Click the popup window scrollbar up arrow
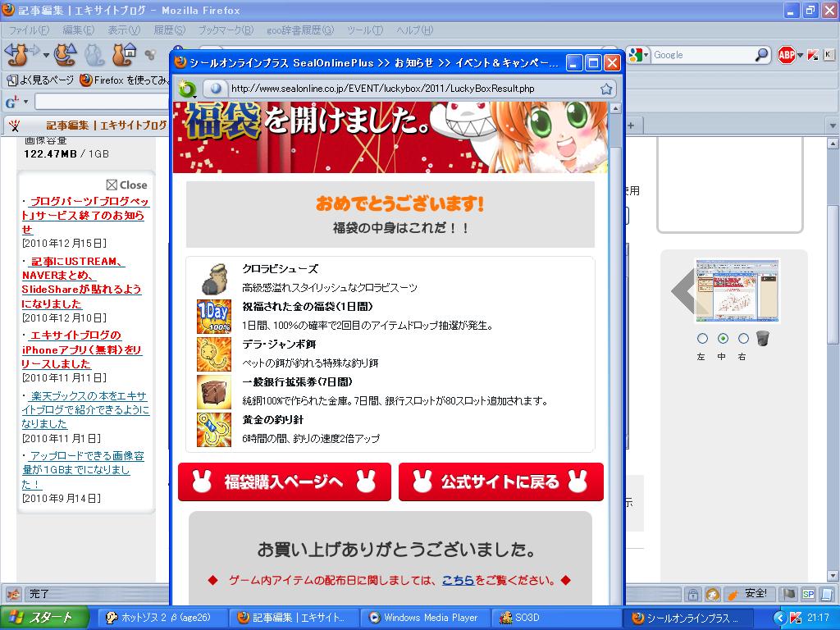The image size is (840, 630). (x=615, y=109)
